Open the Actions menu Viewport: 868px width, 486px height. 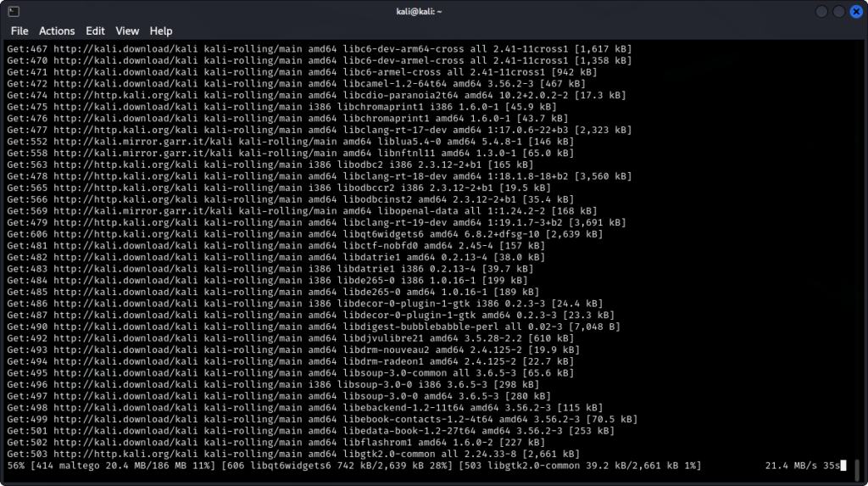click(x=57, y=31)
